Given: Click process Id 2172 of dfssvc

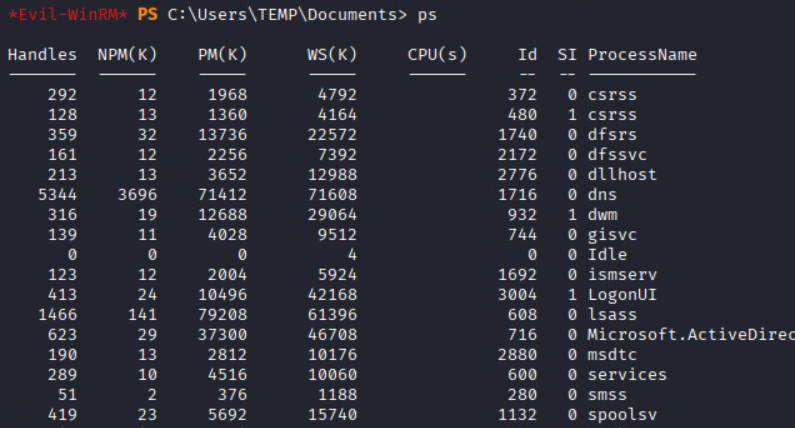Looking at the screenshot, I should [x=517, y=155].
